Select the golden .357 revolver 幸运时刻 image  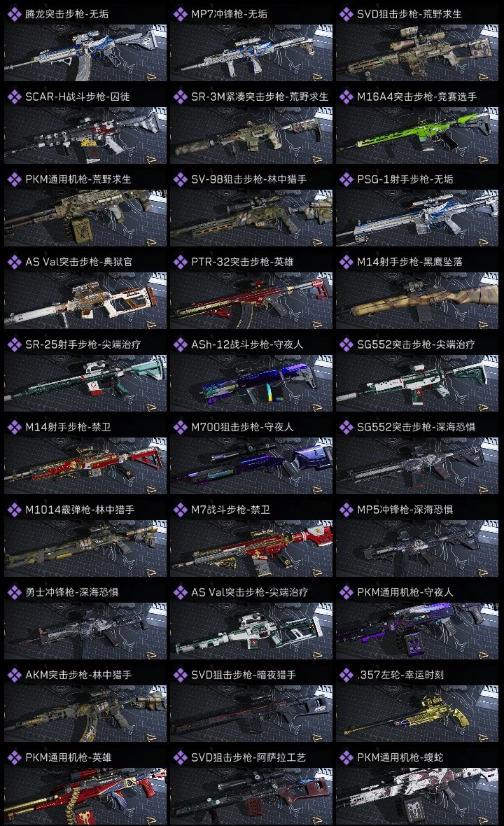pyautogui.click(x=417, y=713)
